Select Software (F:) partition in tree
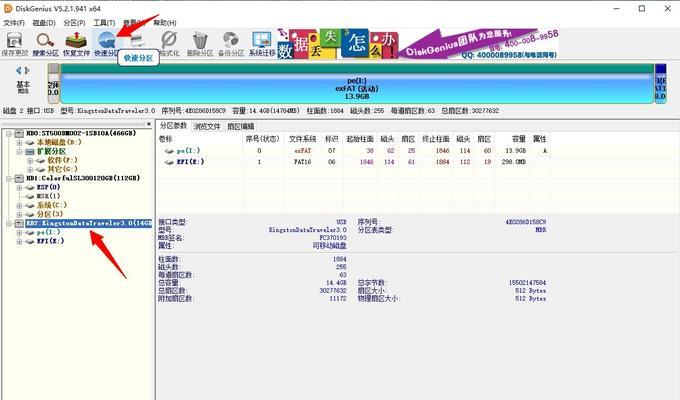680x400 pixels. [62, 160]
